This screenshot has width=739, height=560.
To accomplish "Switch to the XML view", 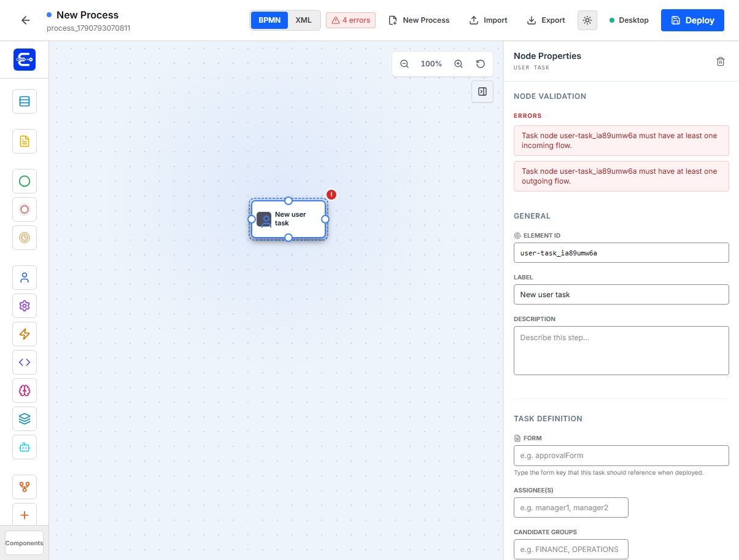I will 303,20.
